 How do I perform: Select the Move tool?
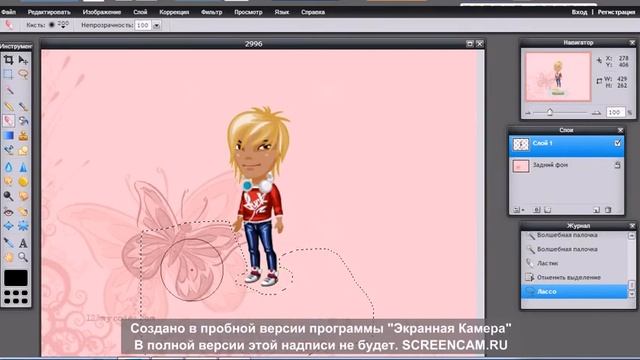23,60
